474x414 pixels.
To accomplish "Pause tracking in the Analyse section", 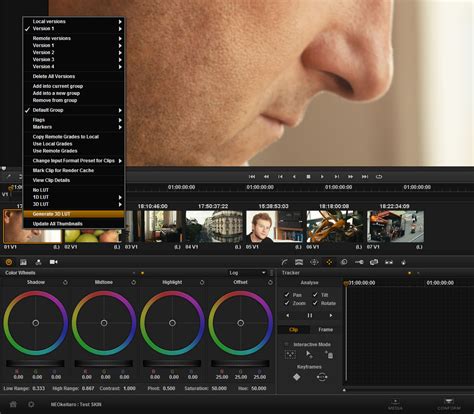I will pos(310,315).
